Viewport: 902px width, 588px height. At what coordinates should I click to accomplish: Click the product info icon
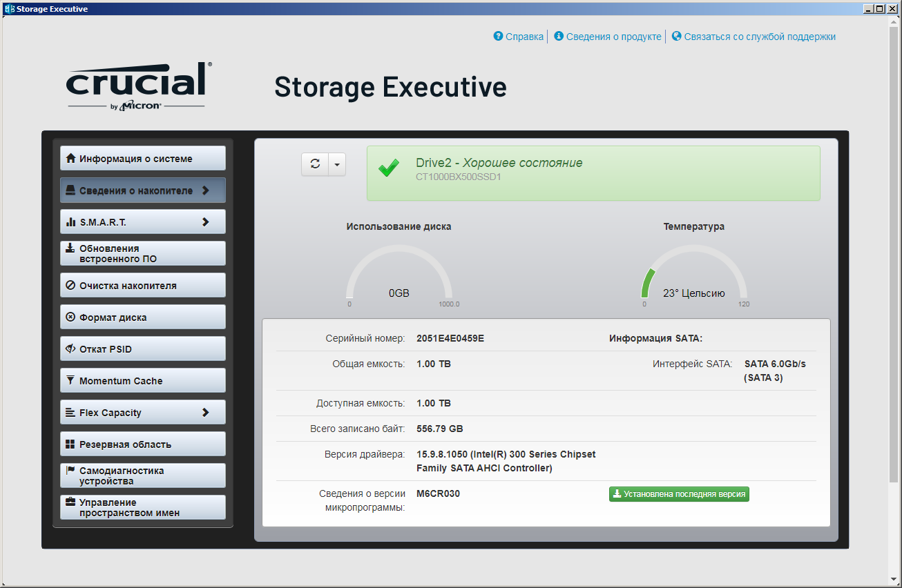559,37
